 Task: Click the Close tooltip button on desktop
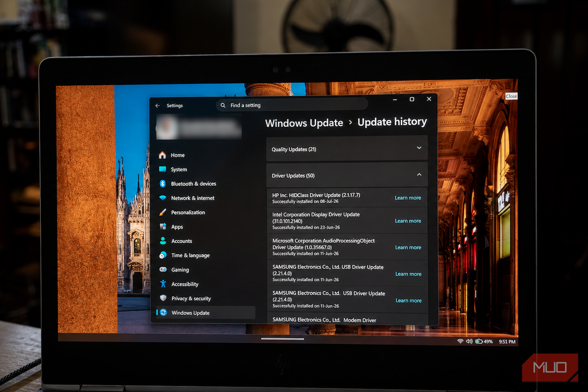(511, 96)
